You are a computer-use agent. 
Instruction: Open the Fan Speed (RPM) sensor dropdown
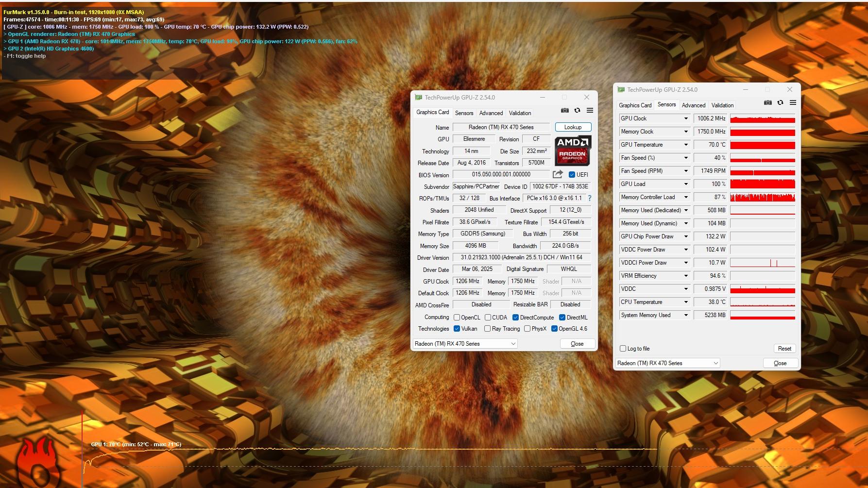[x=686, y=171]
